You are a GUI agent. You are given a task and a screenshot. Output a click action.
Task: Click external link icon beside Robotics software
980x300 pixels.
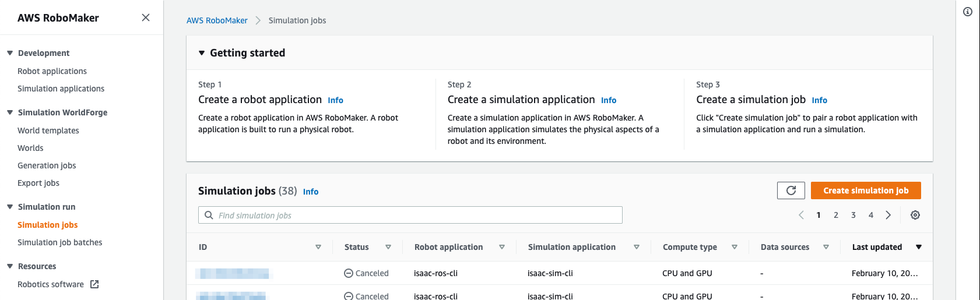tap(94, 284)
